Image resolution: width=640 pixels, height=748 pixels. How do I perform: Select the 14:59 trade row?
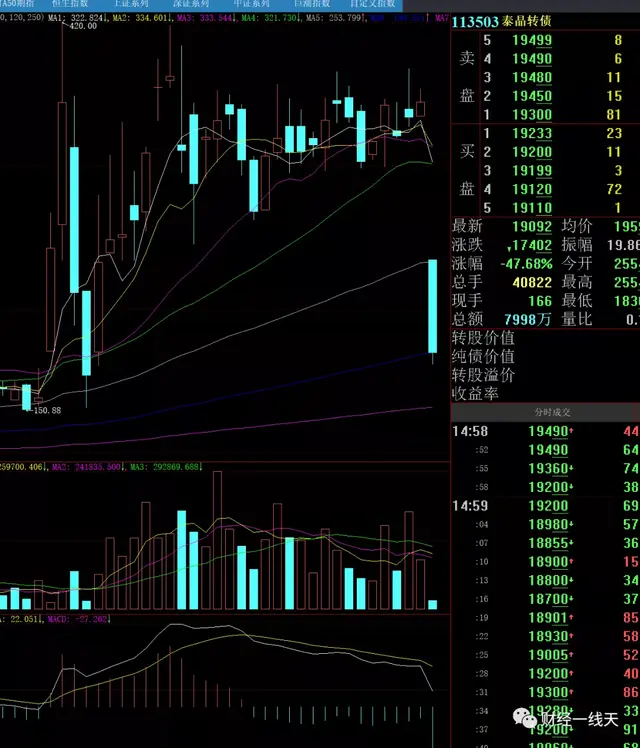coord(546,506)
